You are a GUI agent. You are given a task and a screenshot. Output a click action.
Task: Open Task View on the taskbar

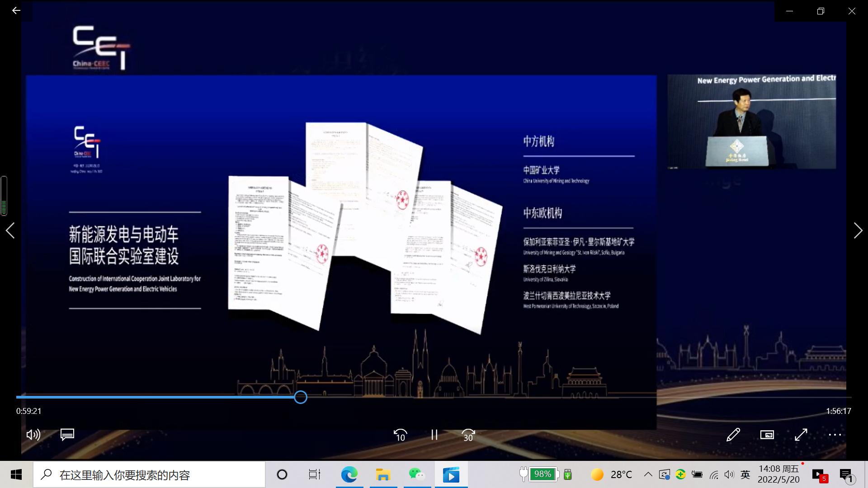click(315, 475)
